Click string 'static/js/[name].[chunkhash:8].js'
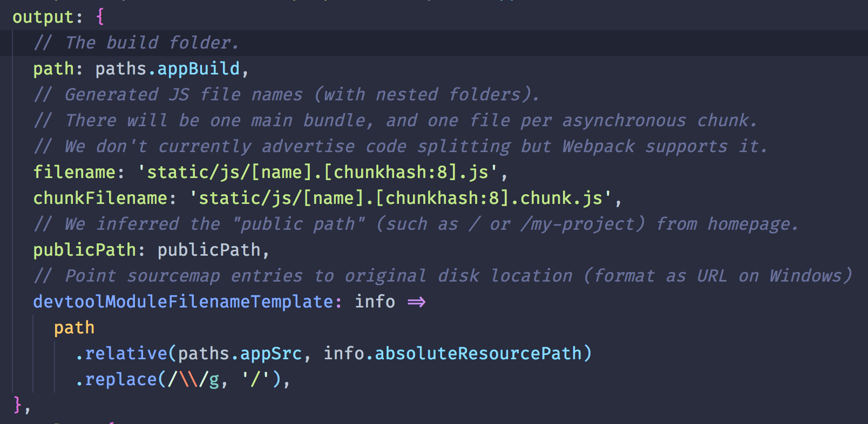The image size is (868, 424). tap(317, 173)
